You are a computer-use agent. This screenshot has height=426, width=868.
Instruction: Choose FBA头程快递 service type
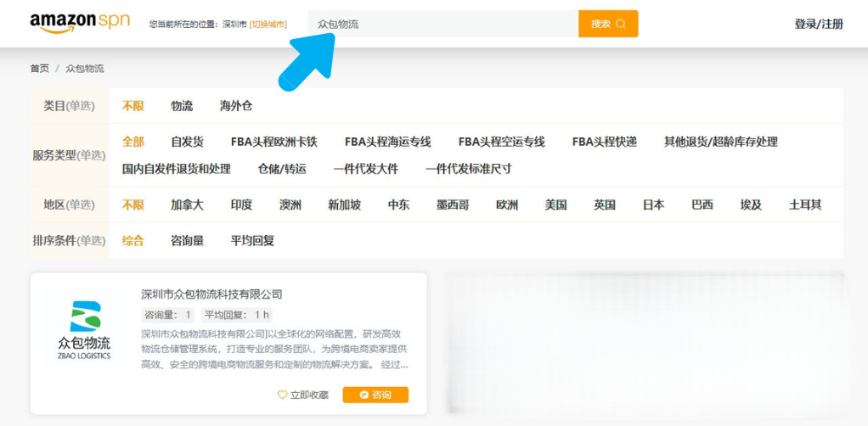(x=605, y=142)
